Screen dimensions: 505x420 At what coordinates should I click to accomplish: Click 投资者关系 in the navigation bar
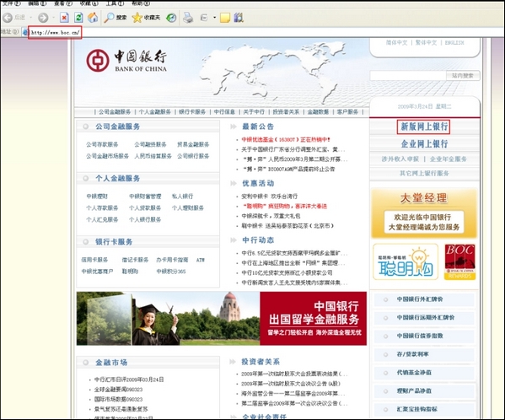tap(286, 112)
